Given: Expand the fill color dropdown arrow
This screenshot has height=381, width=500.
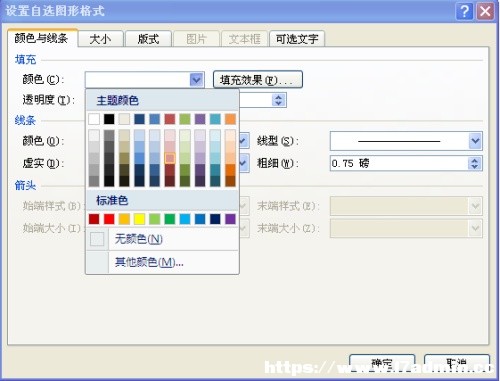Looking at the screenshot, I should tap(196, 80).
